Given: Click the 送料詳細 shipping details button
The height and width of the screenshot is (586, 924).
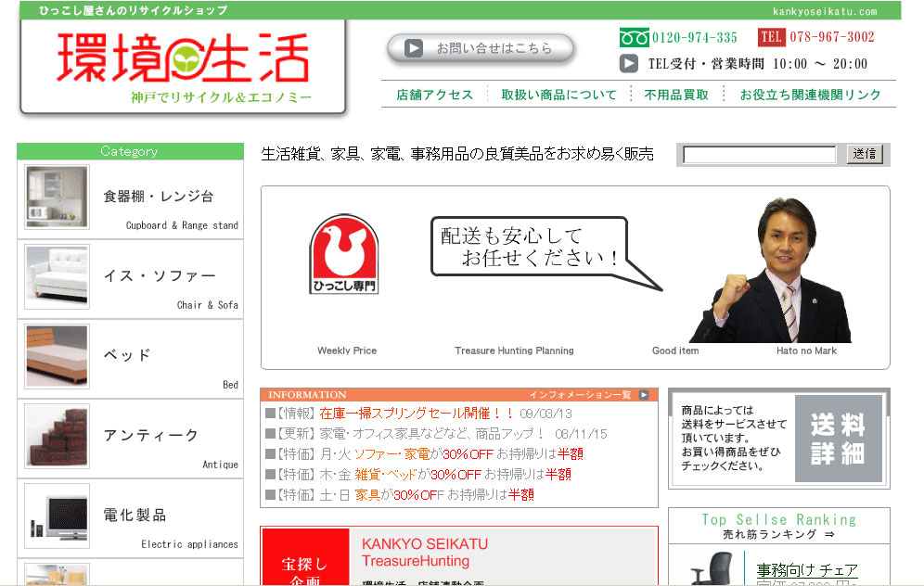Looking at the screenshot, I should (x=839, y=439).
